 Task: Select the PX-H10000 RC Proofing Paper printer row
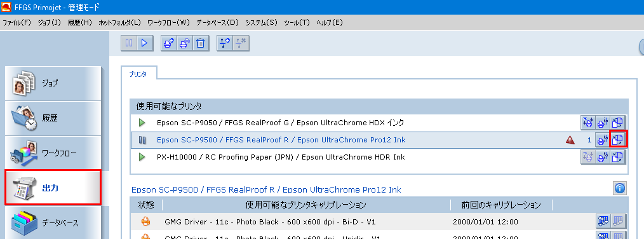(x=379, y=157)
